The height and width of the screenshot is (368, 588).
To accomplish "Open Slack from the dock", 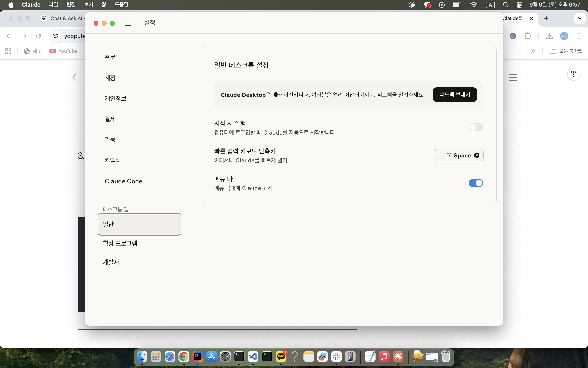I will (x=336, y=357).
